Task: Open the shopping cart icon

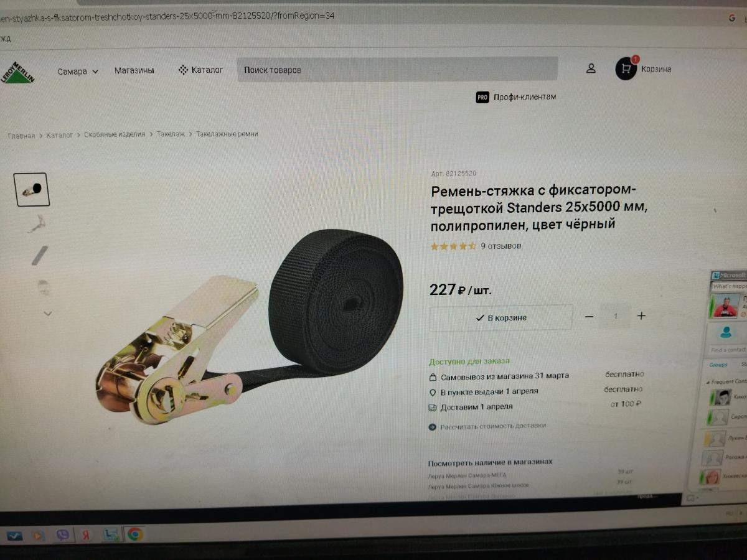Action: (626, 68)
